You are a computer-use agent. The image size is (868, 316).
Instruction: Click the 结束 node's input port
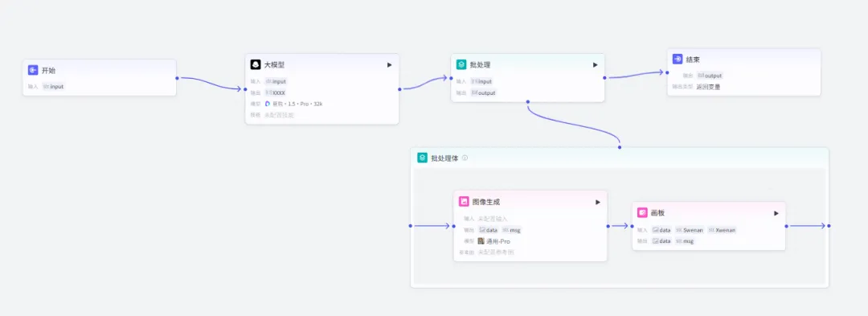(x=668, y=72)
